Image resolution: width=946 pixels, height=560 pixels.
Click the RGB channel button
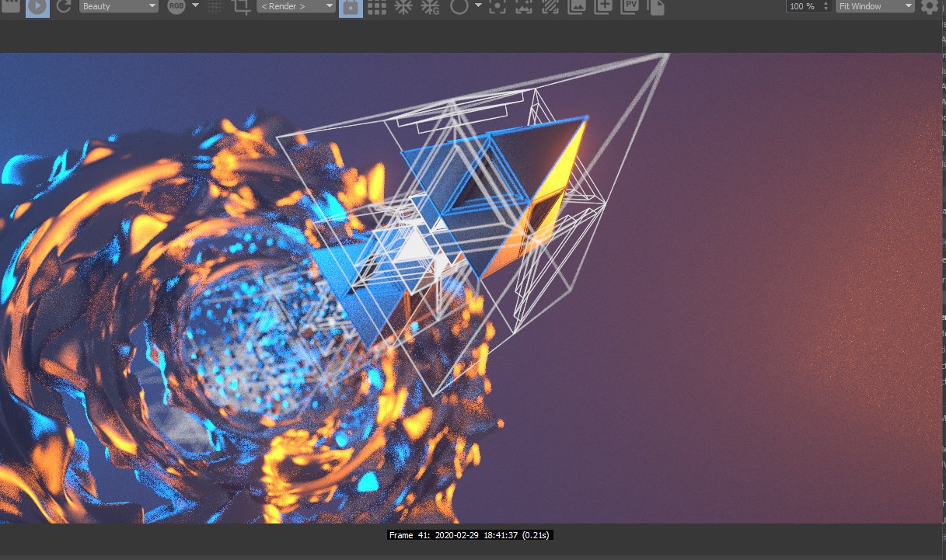tap(176, 7)
